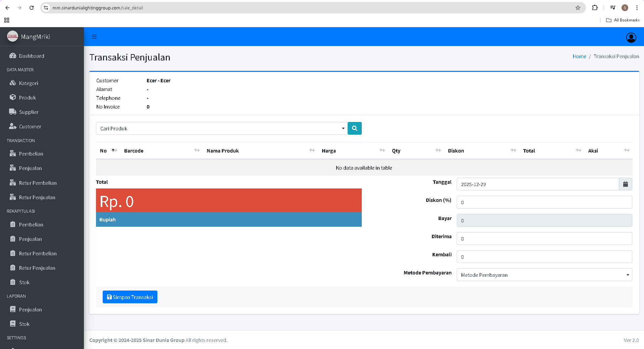The height and width of the screenshot is (349, 644).
Task: Open Penjualan under Laporan
Action: [x=42, y=309]
